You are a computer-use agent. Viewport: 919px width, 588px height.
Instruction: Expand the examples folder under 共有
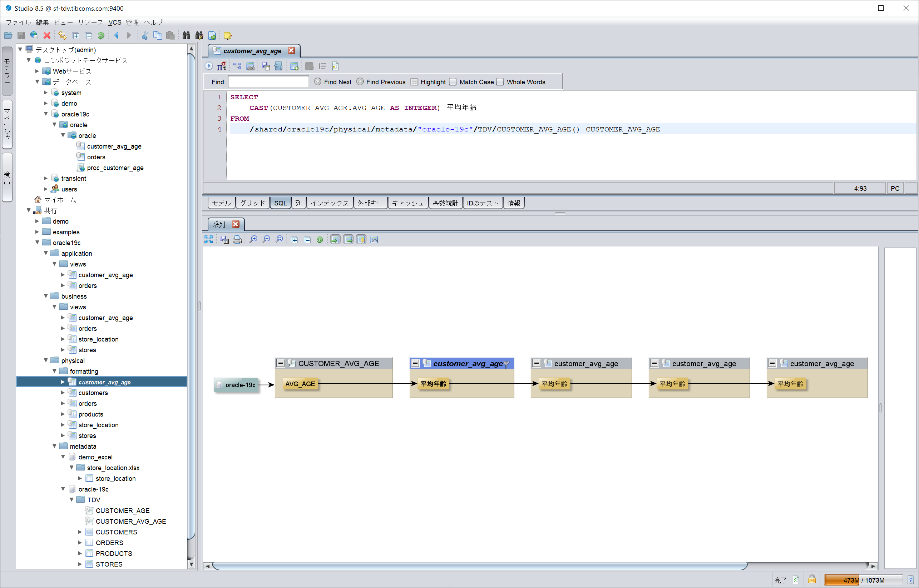37,232
